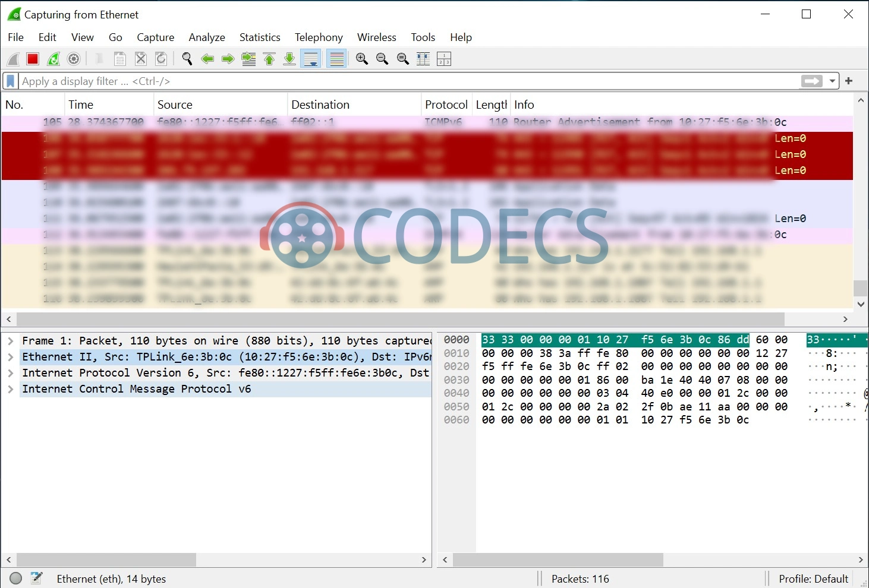Image resolution: width=869 pixels, height=588 pixels.
Task: Open the View menu
Action: (x=83, y=37)
